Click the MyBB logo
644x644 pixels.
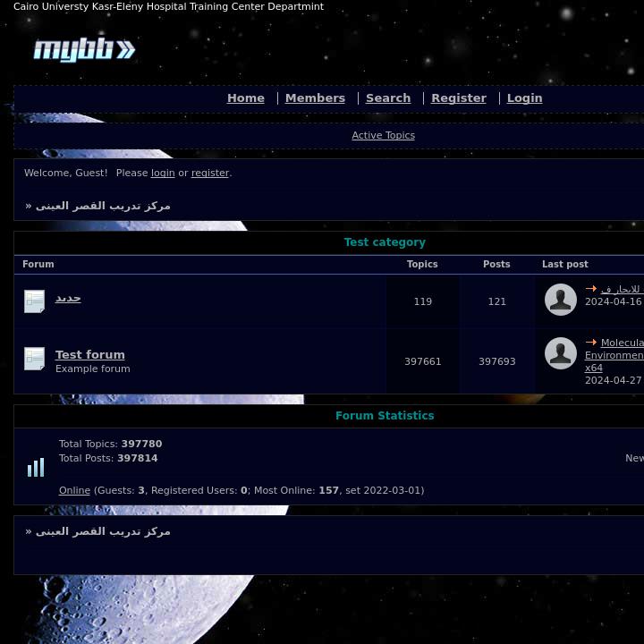point(84,50)
